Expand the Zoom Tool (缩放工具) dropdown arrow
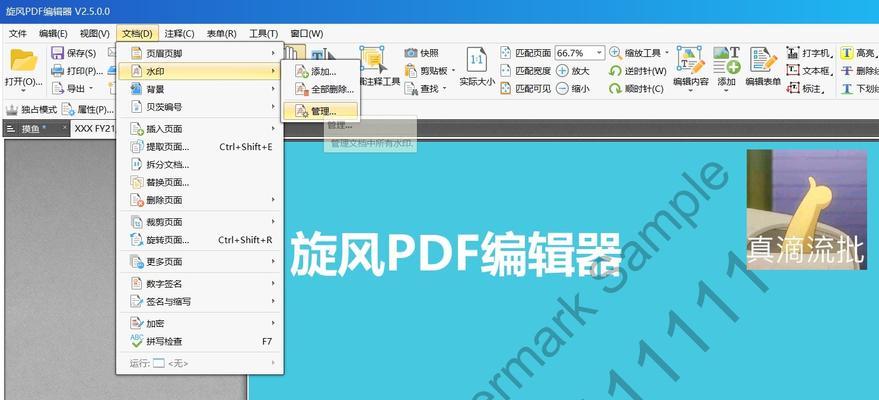The width and height of the screenshot is (879, 400). 667,53
